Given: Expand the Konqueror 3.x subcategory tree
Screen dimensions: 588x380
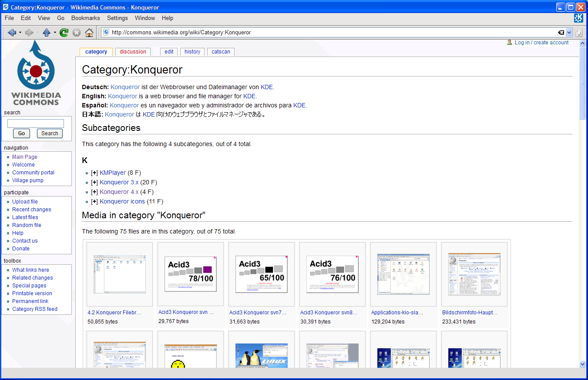Looking at the screenshot, I should (x=94, y=182).
